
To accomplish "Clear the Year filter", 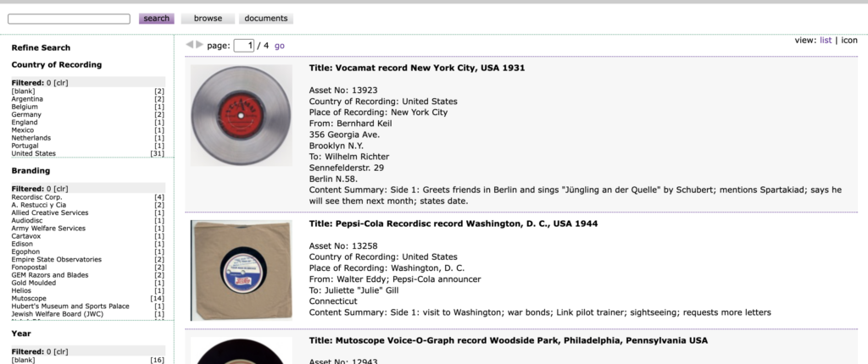I will tap(61, 352).
